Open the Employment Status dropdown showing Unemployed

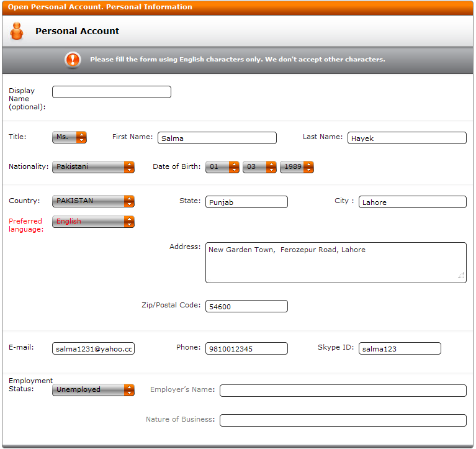(x=93, y=390)
